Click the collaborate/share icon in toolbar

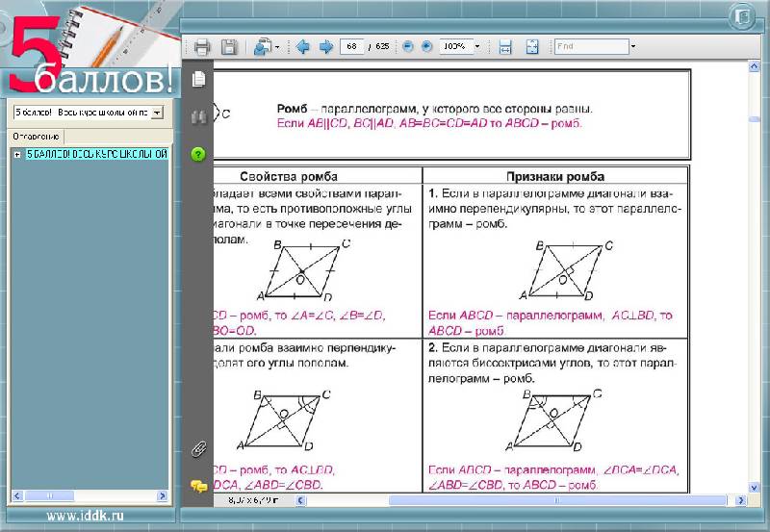(x=263, y=47)
